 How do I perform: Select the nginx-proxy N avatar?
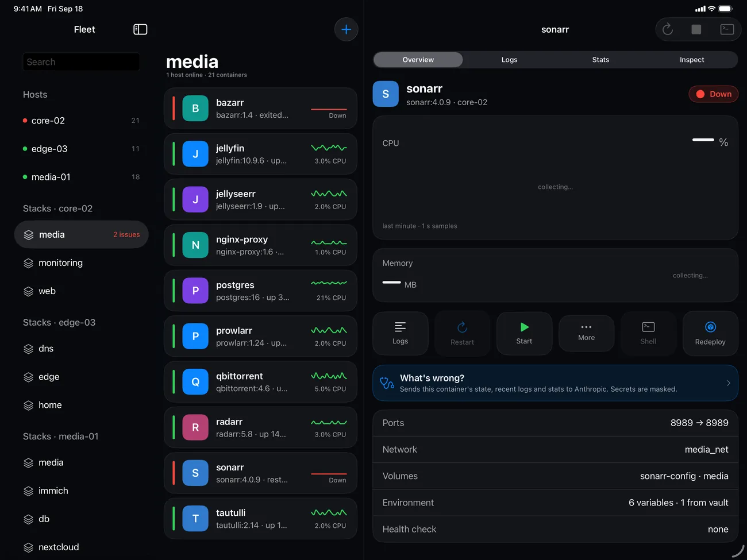[x=195, y=245]
